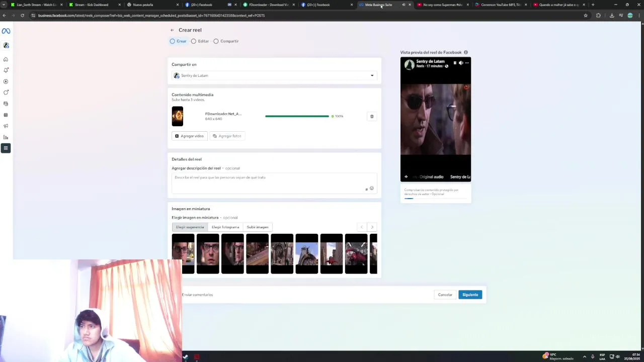Screen dimensions: 644x362
Task: Open preview more options ellipsis
Action: [x=467, y=63]
